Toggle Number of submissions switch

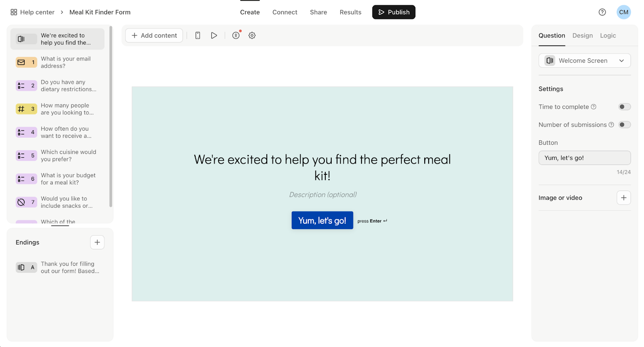pyautogui.click(x=624, y=125)
